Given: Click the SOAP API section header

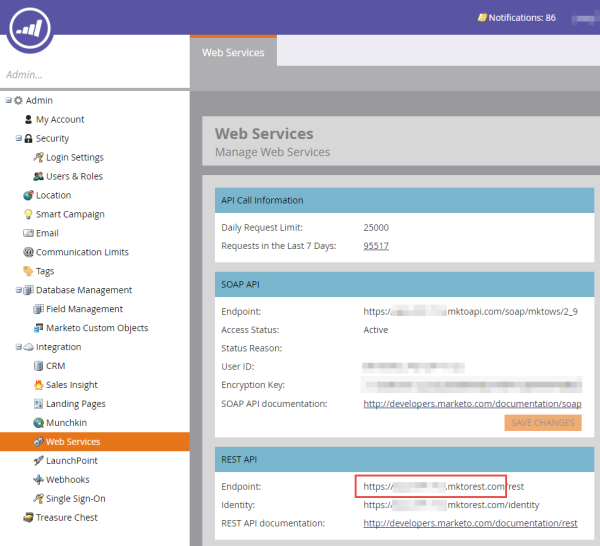Looking at the screenshot, I should (x=404, y=284).
